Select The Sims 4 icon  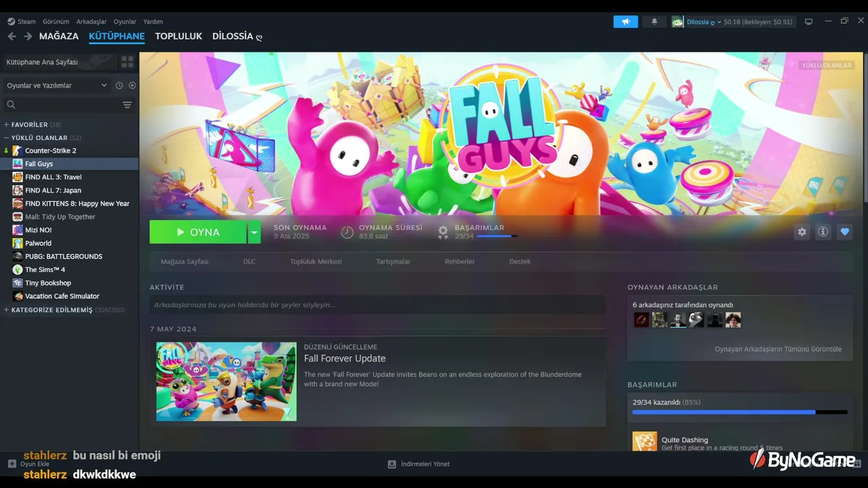18,270
